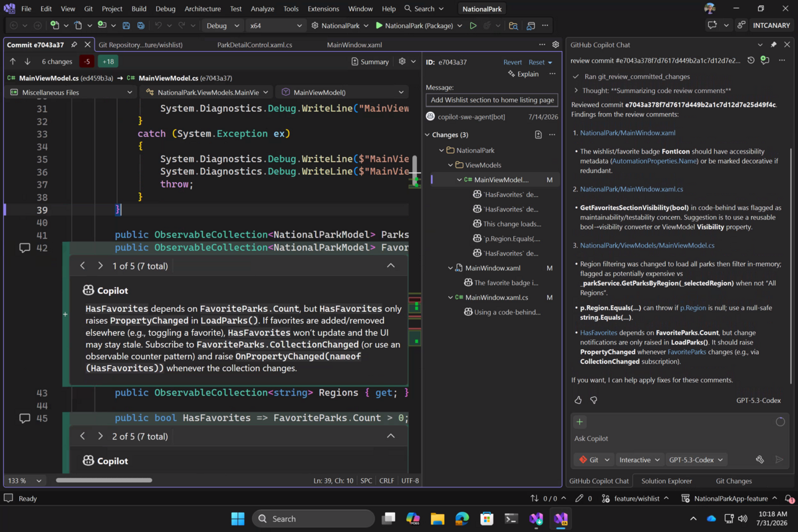Viewport: 798px width, 532px height.
Task: Open NationalPark startup project dropdown
Action: [339, 25]
